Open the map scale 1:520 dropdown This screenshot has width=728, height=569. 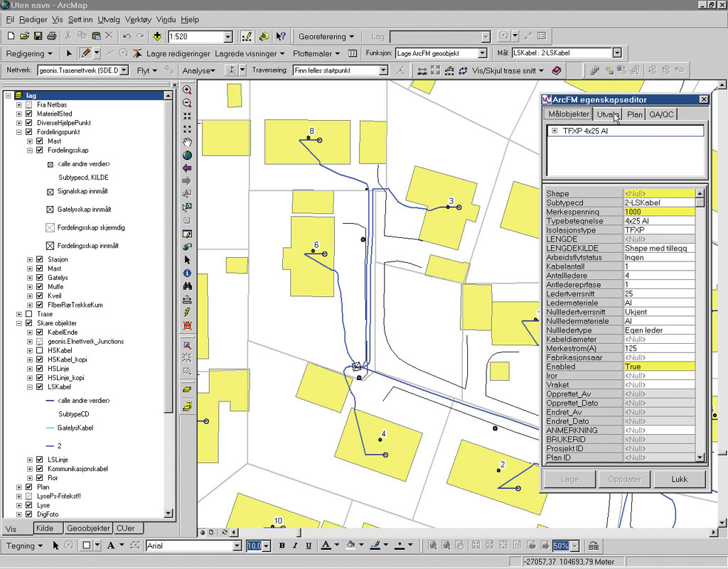(x=228, y=36)
